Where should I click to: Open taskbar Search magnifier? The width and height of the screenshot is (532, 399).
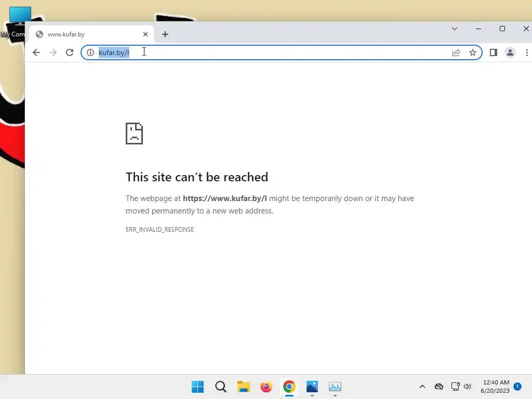[x=220, y=387]
